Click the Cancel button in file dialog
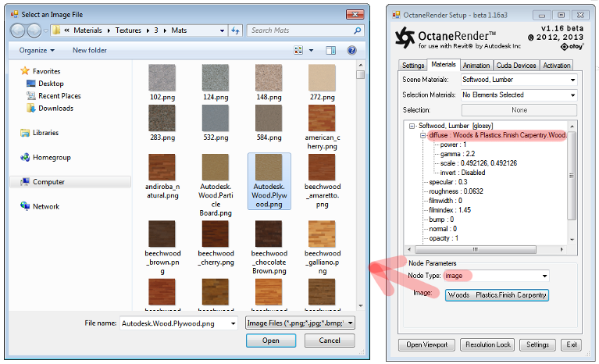The width and height of the screenshot is (599, 364). (330, 341)
